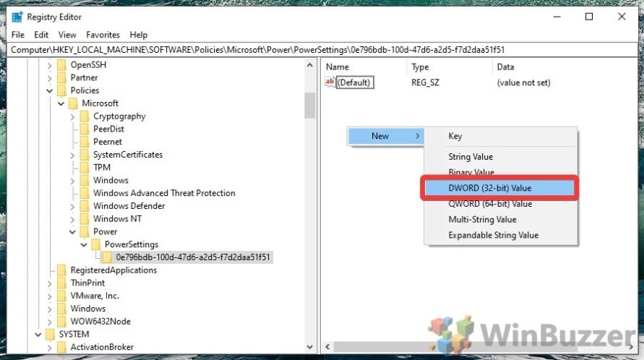
Task: Expand the Windows NT key
Action: click(72, 219)
